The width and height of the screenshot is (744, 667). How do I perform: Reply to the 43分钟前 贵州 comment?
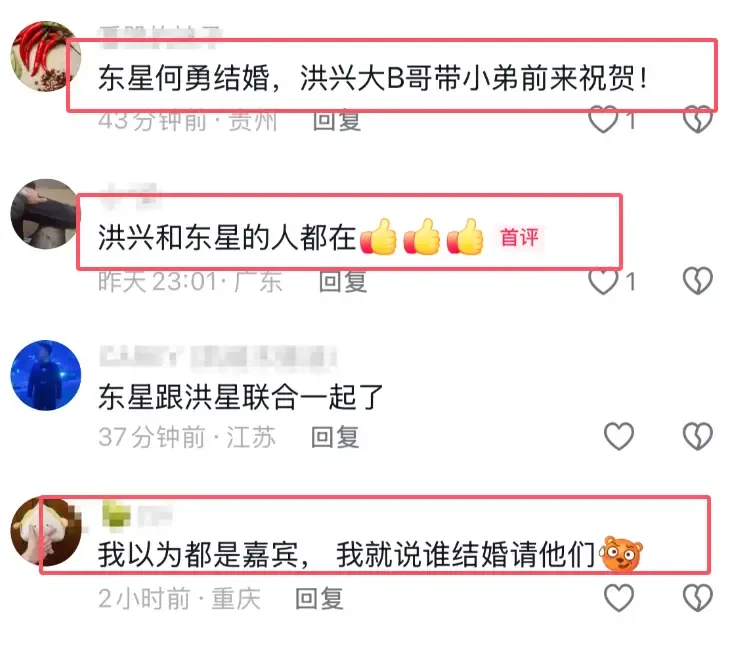[337, 121]
